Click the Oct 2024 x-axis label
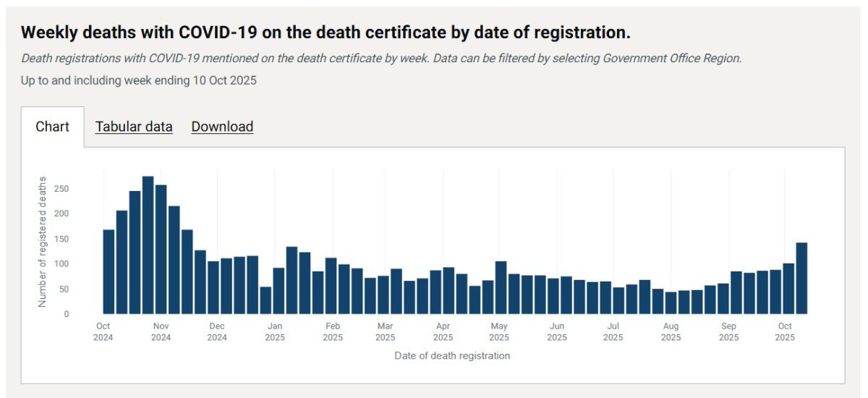Viewport: 868px width, 398px height. 103,331
